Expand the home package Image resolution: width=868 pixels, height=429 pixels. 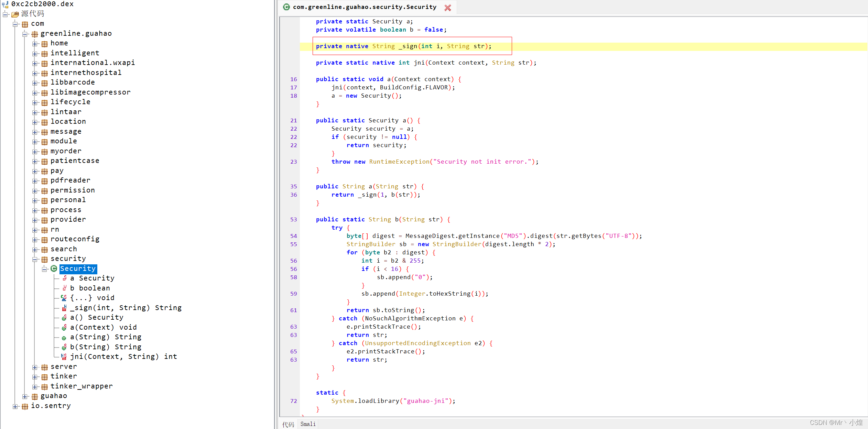[35, 44]
